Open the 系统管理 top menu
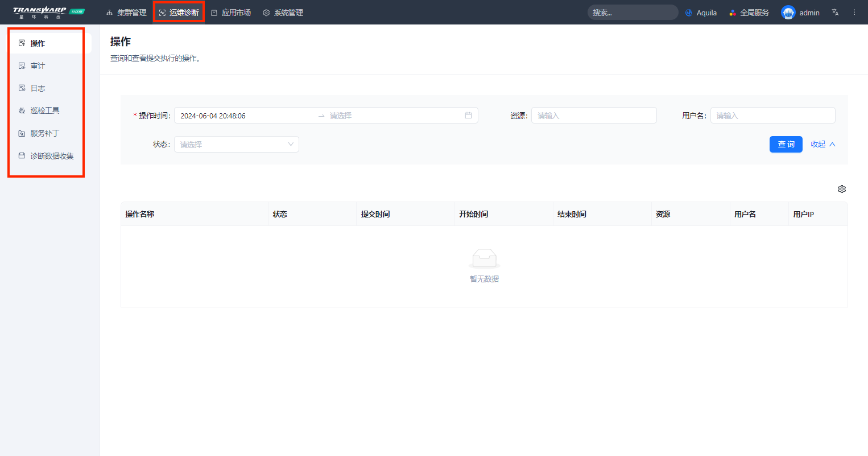Image resolution: width=868 pixels, height=456 pixels. pos(283,13)
